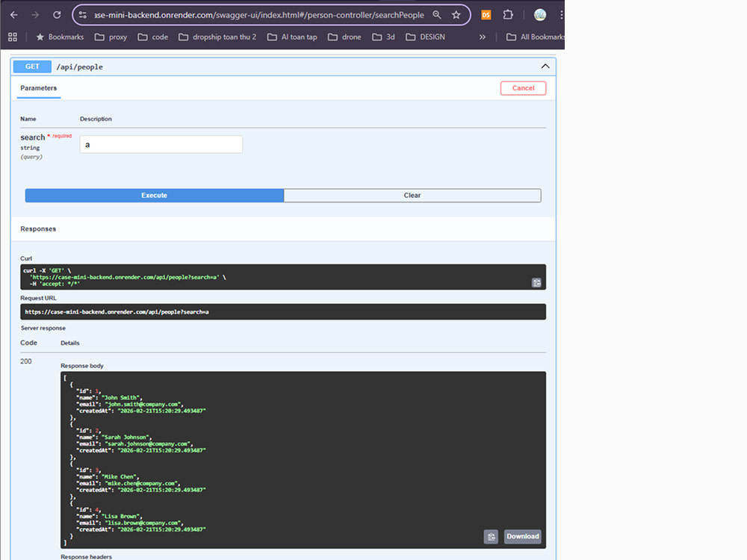This screenshot has height=560, width=747.
Task: Open AI toan tap bookmark folder
Action: tap(292, 37)
